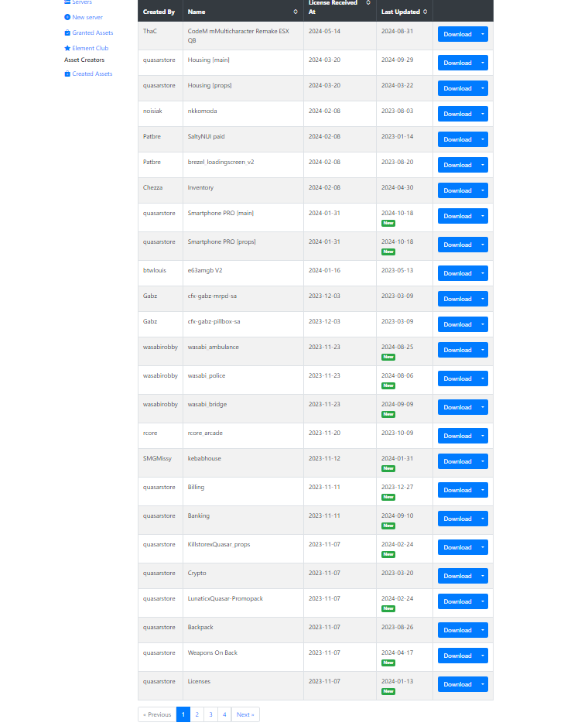Screen dimensions: 588x726
Task: Open New server link
Action: click(x=87, y=17)
